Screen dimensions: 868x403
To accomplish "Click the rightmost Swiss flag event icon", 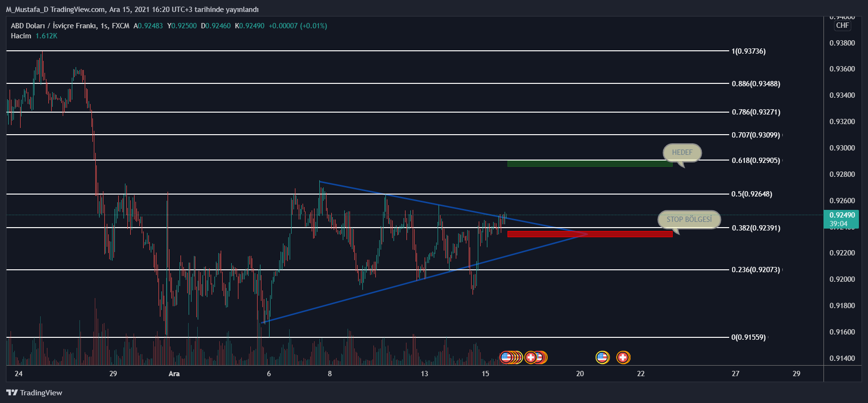I will [x=623, y=357].
